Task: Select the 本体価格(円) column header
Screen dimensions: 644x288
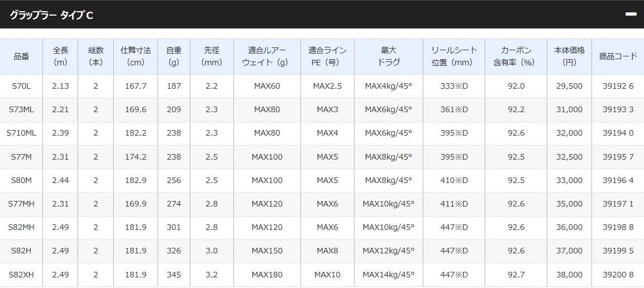Action: click(x=569, y=56)
